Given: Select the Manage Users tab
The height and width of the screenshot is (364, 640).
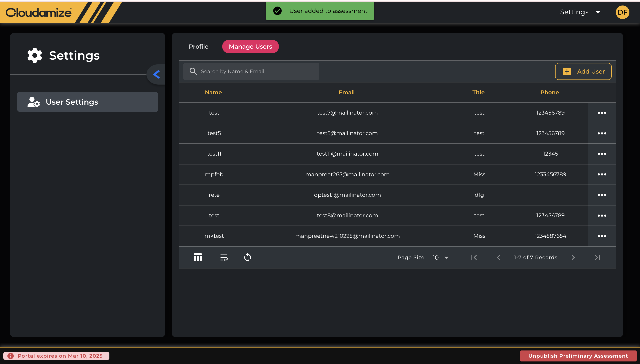Looking at the screenshot, I should [x=250, y=47].
